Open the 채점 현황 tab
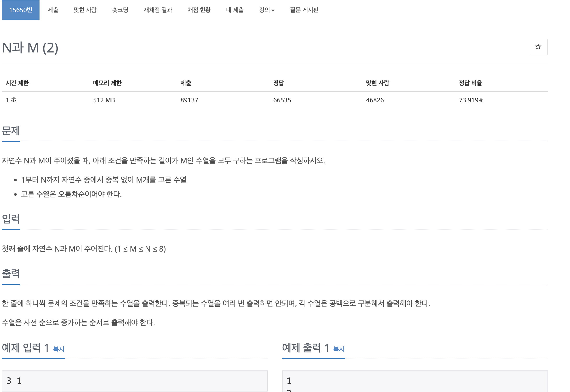Image resolution: width=570 pixels, height=392 pixels. point(199,10)
